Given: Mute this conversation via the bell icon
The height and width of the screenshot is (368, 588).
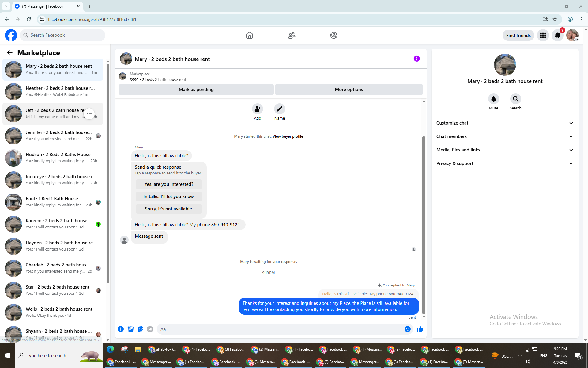Looking at the screenshot, I should [493, 99].
